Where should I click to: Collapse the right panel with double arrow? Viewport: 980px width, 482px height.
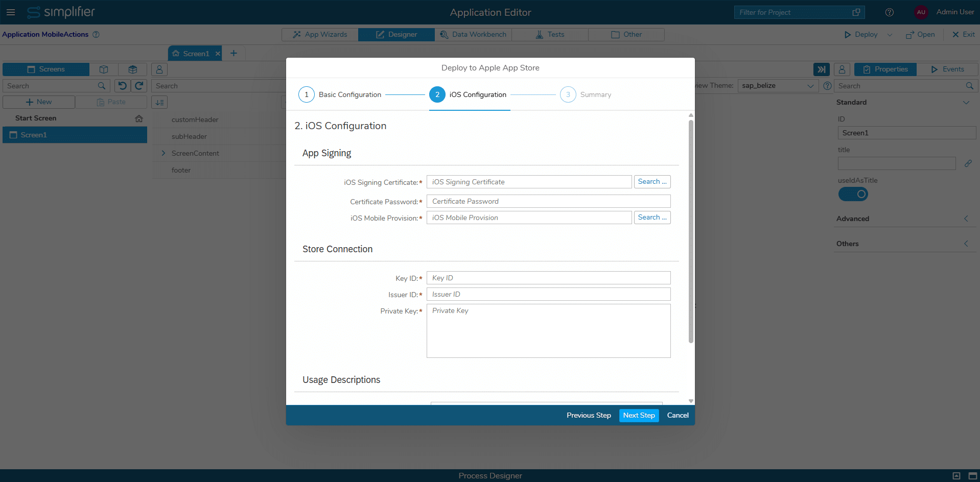pyautogui.click(x=822, y=69)
